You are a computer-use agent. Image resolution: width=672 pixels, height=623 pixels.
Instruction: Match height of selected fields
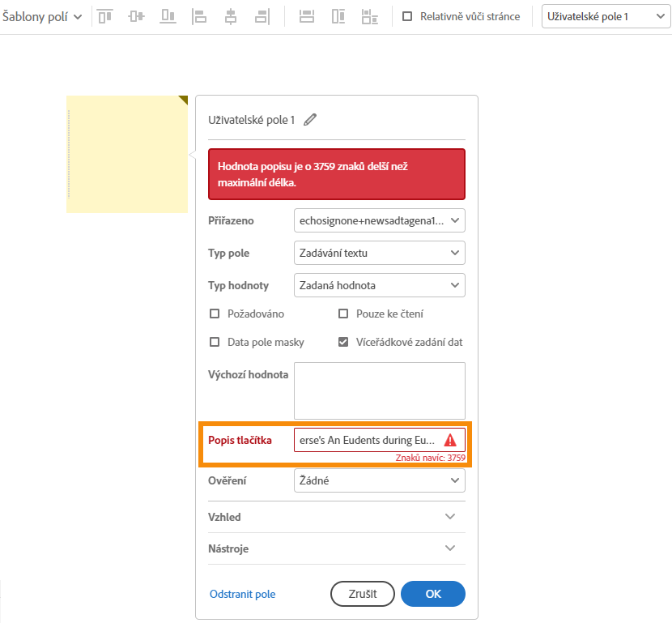pyautogui.click(x=338, y=17)
